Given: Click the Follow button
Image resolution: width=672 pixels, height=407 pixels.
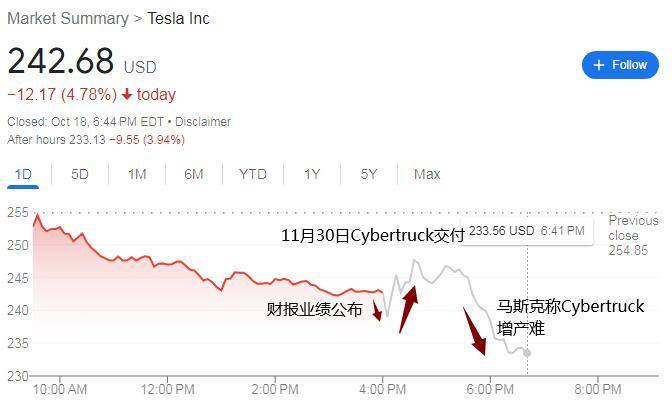Looking at the screenshot, I should pyautogui.click(x=620, y=65).
